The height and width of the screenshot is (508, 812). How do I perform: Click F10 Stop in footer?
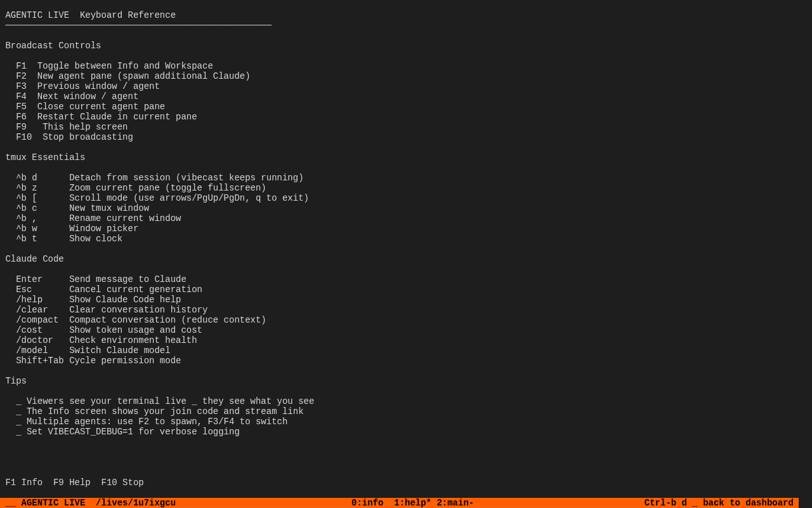[x=122, y=483]
